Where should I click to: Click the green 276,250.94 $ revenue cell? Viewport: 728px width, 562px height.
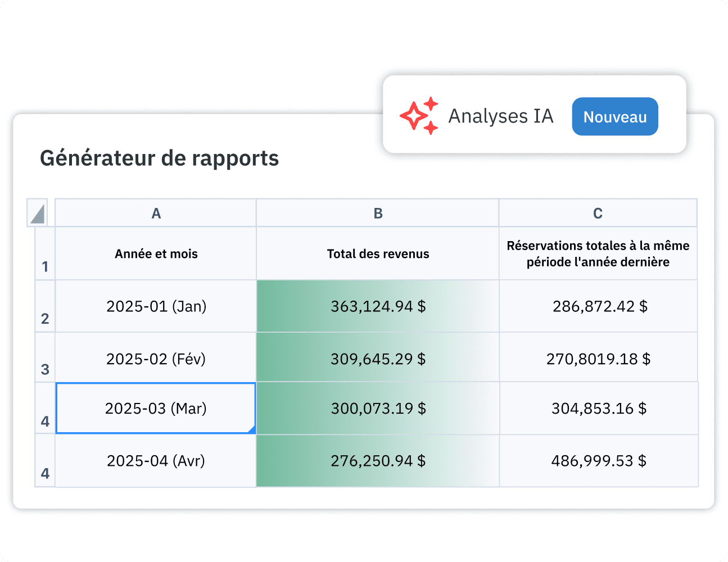click(378, 461)
